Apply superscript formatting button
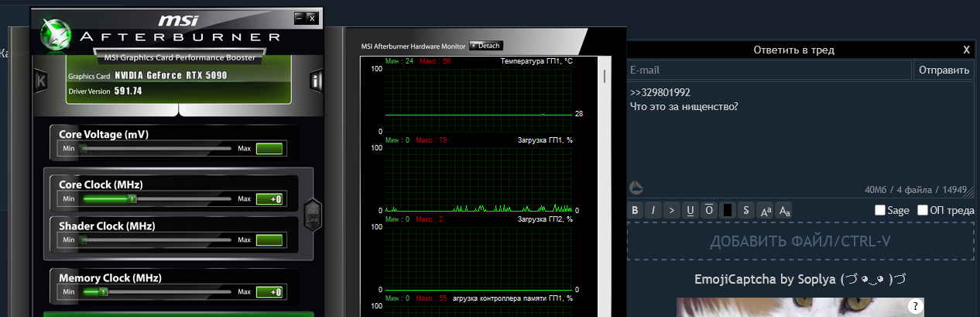980x317 pixels. [x=765, y=209]
